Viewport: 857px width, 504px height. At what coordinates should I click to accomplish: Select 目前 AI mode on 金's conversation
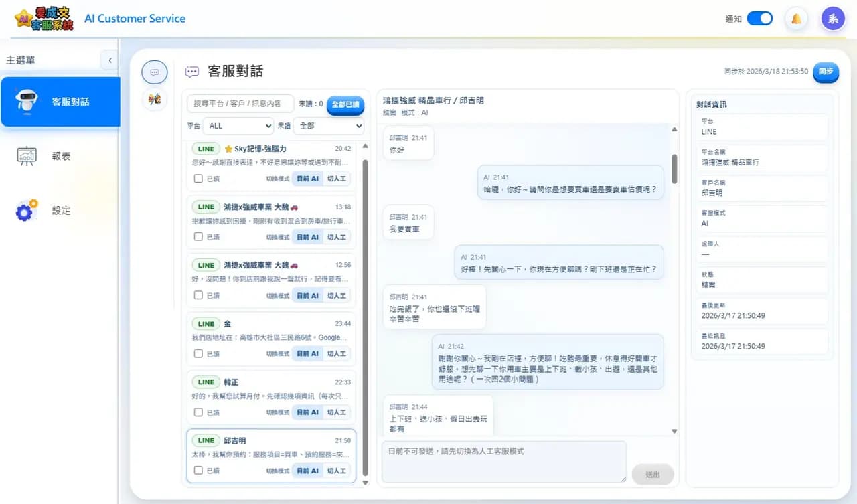[x=307, y=353]
